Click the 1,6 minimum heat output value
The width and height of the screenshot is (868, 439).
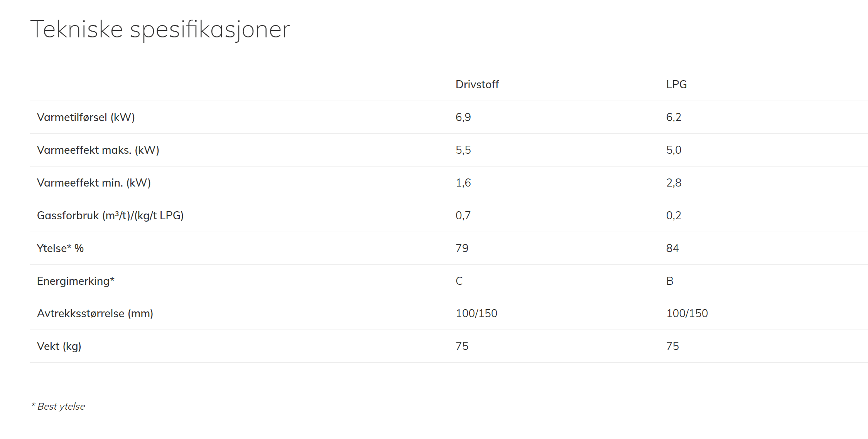pyautogui.click(x=463, y=183)
